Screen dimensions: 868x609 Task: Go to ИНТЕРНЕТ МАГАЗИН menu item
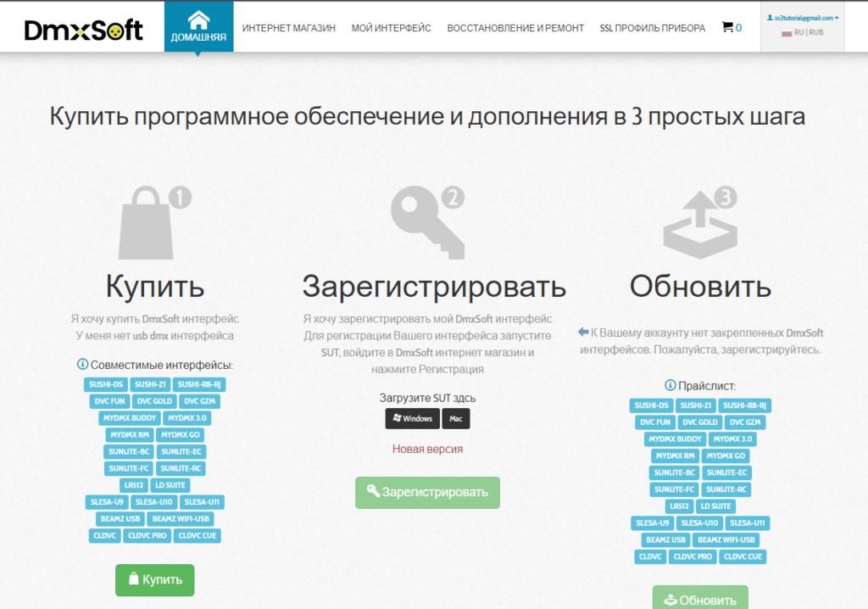[289, 28]
